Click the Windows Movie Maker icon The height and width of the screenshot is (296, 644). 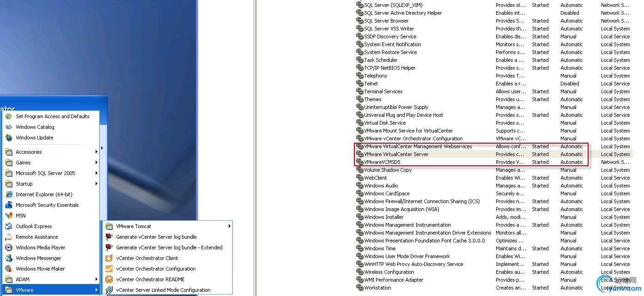(x=8, y=269)
